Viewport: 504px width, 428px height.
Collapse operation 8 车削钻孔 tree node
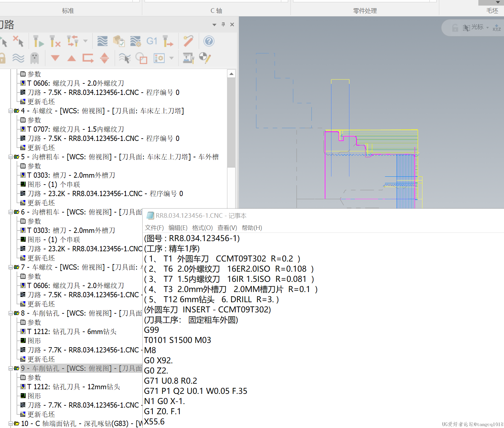point(11,313)
